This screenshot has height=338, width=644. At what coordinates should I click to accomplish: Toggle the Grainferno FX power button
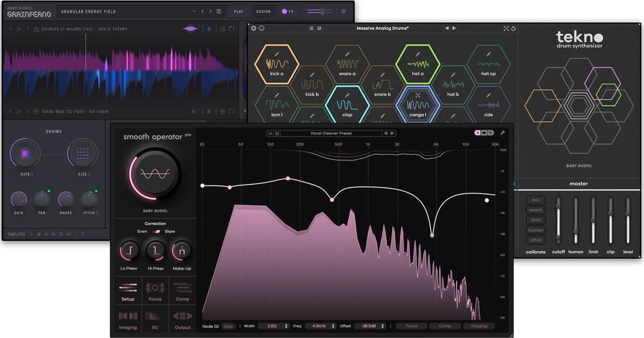[x=285, y=11]
